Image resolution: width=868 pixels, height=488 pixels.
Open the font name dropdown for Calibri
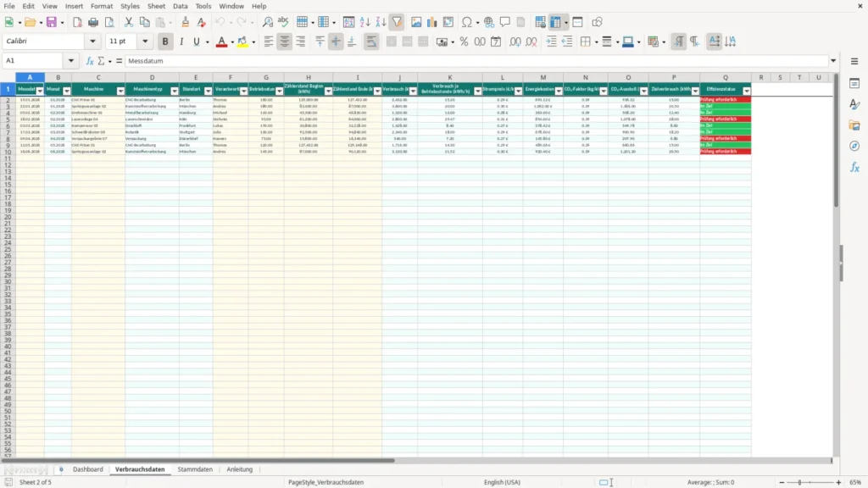(92, 41)
